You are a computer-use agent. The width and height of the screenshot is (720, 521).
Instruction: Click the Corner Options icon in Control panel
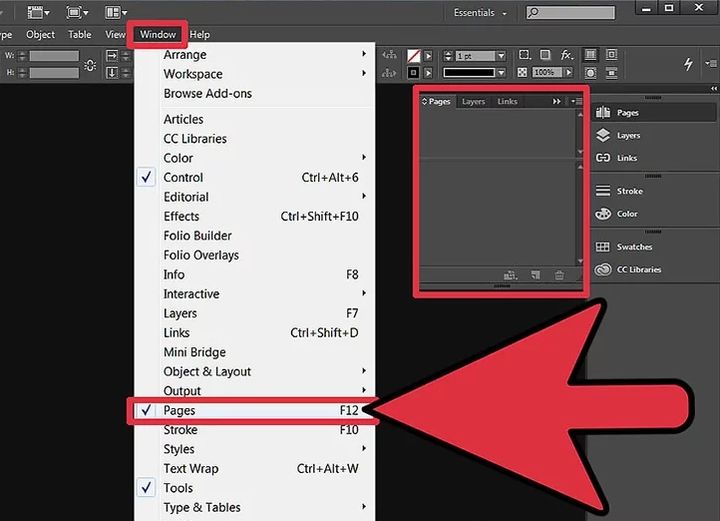click(x=524, y=55)
